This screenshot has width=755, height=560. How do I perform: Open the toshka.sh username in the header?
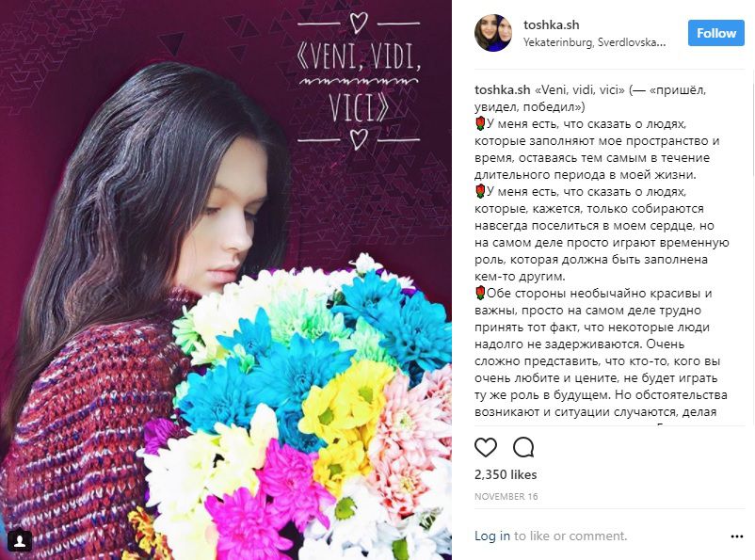coord(552,25)
